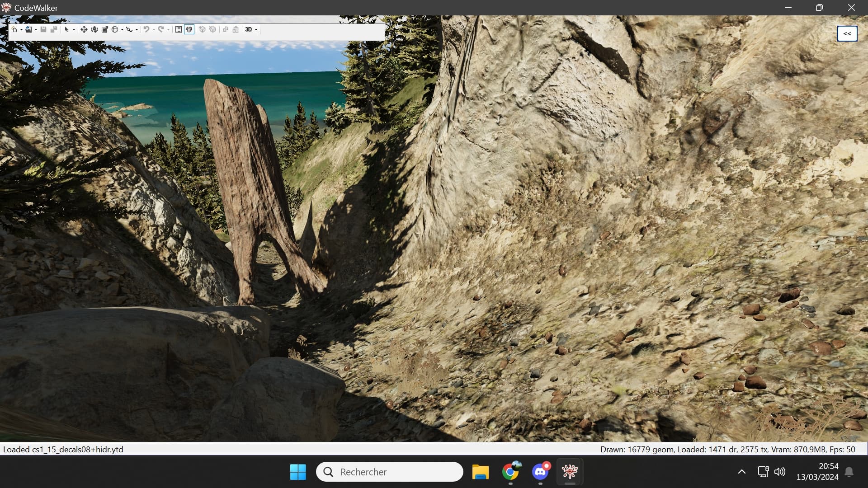
Task: Toggle the camera render mode button
Action: click(189, 30)
